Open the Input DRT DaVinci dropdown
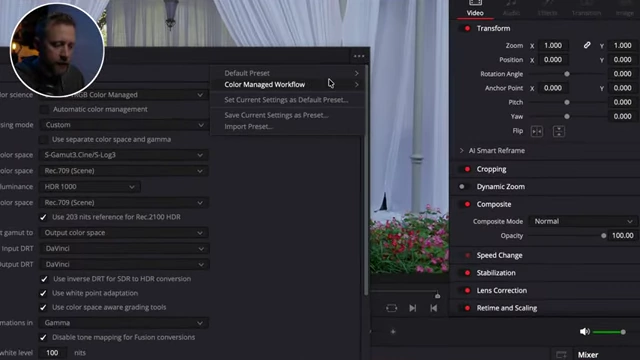Screen dimensions: 640x360 pos(124,249)
